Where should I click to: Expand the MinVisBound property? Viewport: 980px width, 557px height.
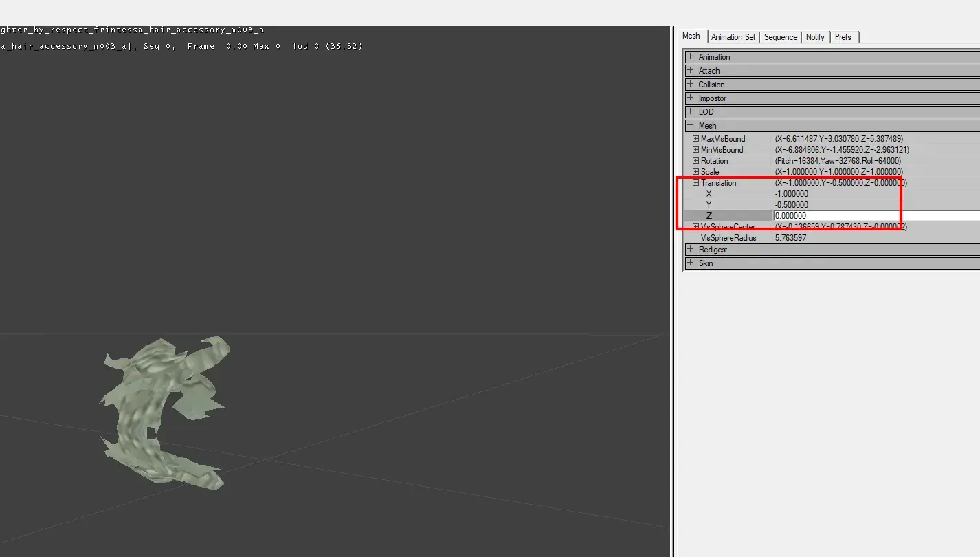(x=695, y=150)
